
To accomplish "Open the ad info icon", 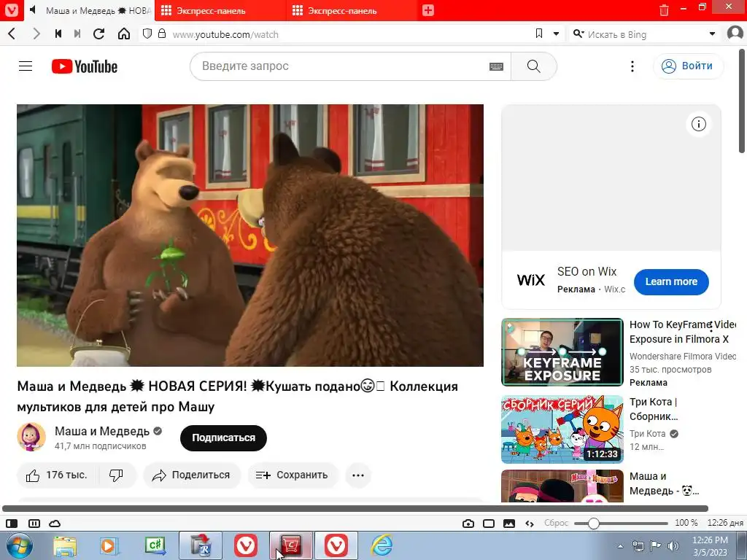I will pyautogui.click(x=698, y=124).
